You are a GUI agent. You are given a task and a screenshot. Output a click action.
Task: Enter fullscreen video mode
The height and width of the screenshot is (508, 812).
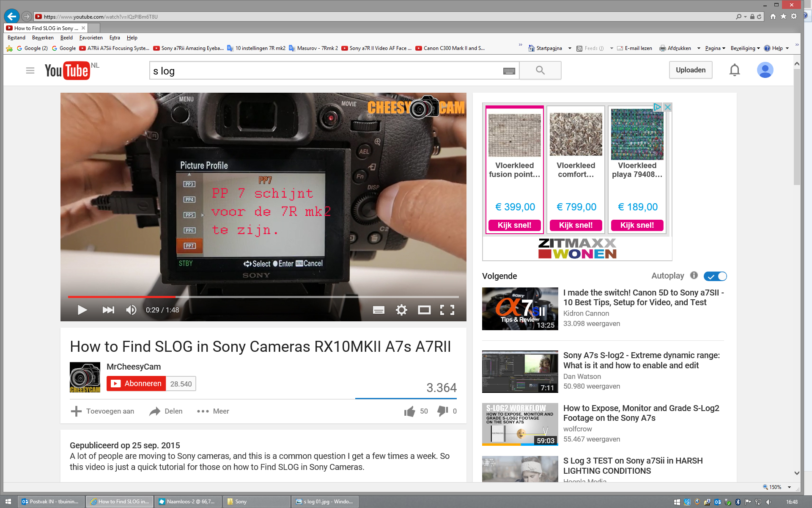point(447,310)
